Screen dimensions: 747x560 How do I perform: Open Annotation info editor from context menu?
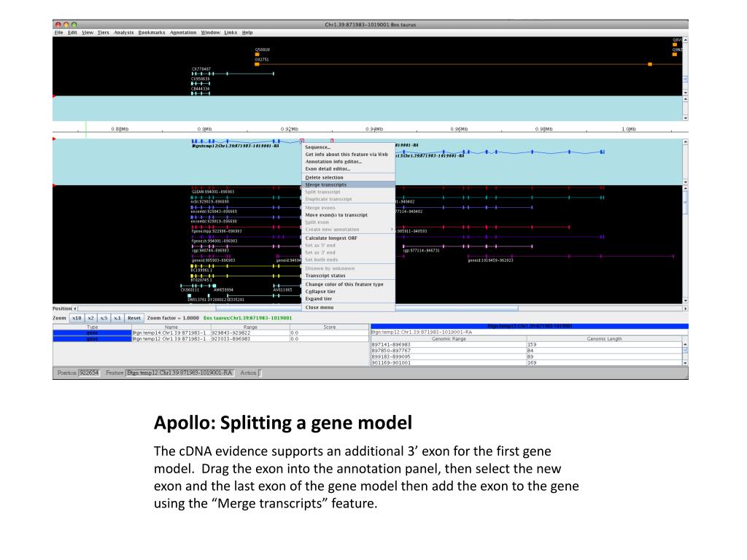348,161
